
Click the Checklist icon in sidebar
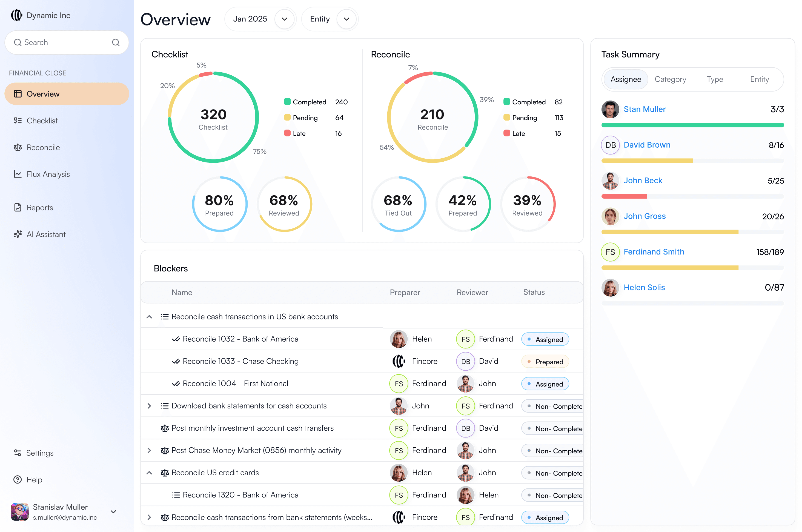(18, 121)
